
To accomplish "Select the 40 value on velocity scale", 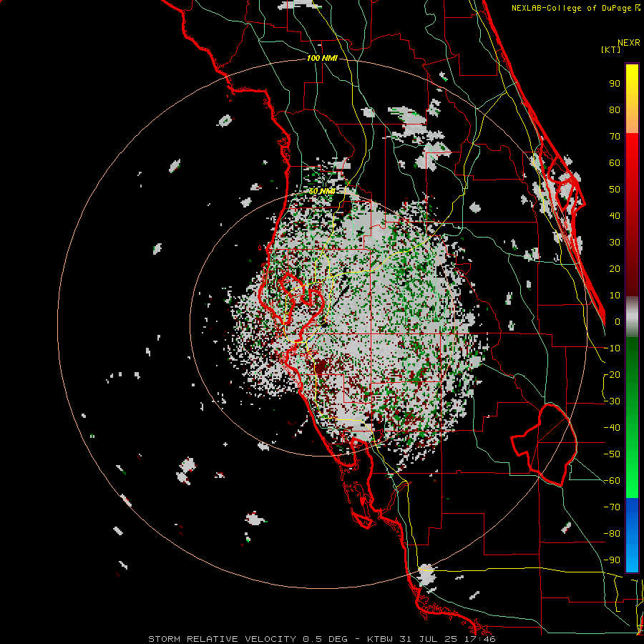I will [x=615, y=215].
